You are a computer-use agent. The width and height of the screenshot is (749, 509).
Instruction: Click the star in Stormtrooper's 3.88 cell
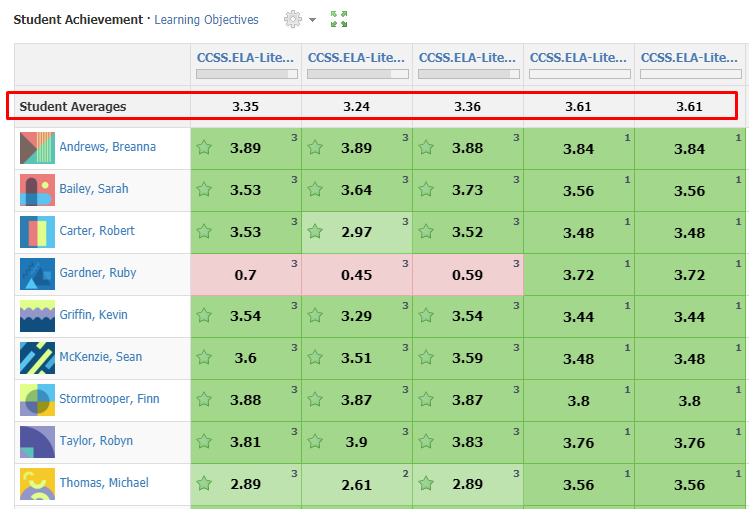[205, 400]
